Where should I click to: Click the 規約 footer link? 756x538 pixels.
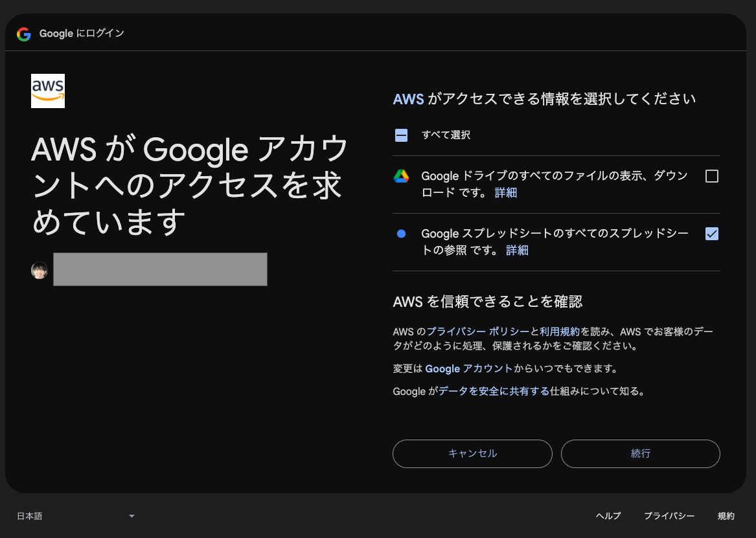[726, 515]
